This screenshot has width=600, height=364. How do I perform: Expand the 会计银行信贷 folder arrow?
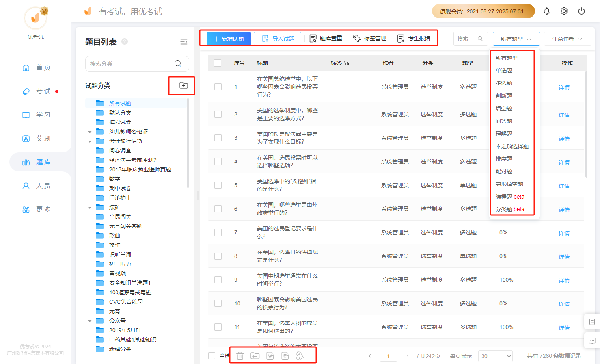(90, 141)
